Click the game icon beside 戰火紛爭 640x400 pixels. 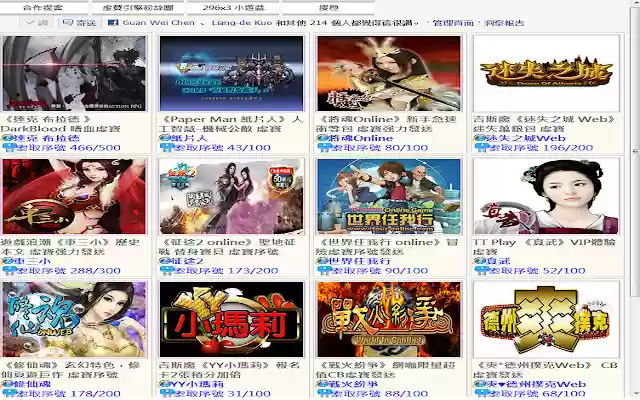pyautogui.click(x=322, y=384)
